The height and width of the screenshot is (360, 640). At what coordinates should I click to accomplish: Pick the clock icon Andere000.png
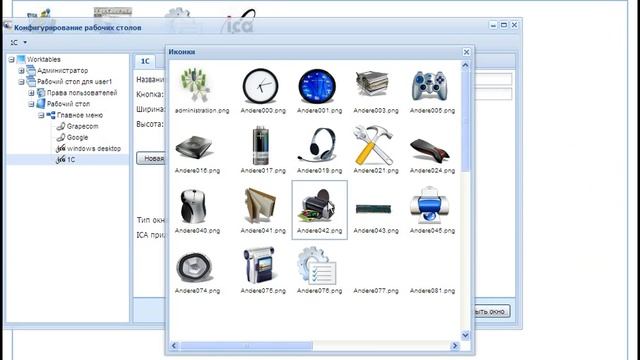260,86
